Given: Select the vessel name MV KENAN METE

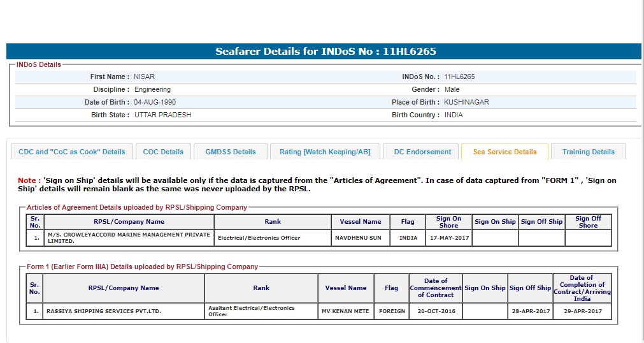Looking at the screenshot, I should click(346, 311).
